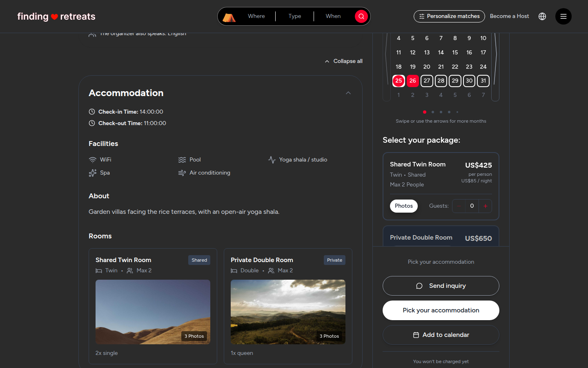Click the Shared badge on Twin Room
Screen dimensions: 588x368
pos(199,260)
